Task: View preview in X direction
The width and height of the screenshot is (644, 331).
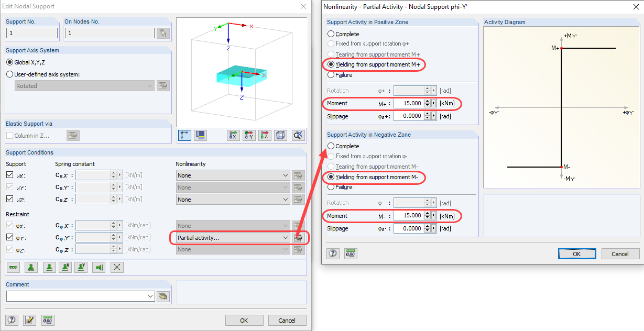Action: pos(233,135)
